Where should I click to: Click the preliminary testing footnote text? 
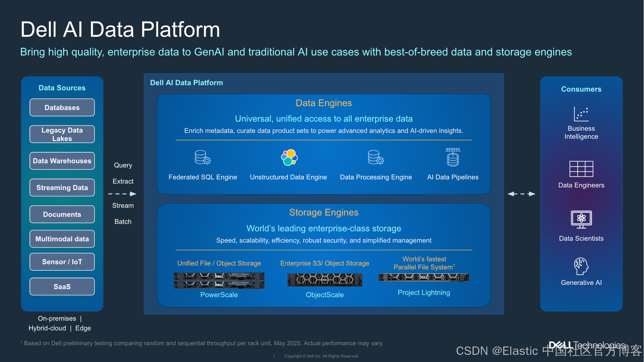point(202,343)
